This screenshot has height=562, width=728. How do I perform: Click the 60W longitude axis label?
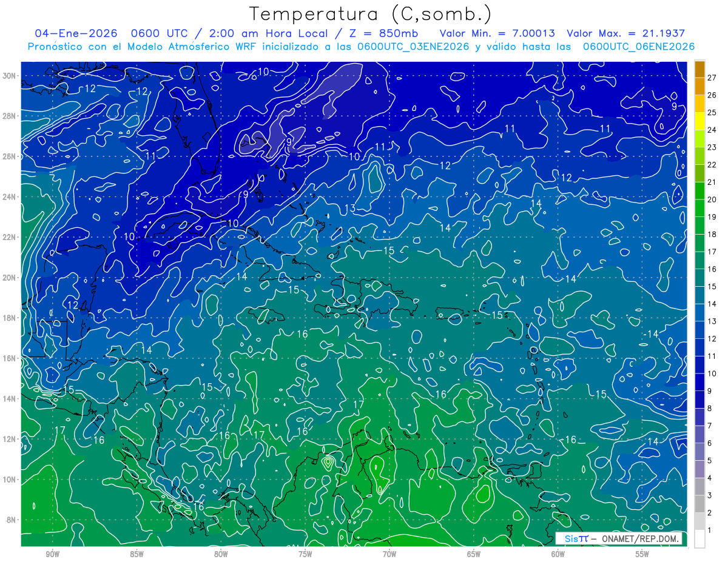pyautogui.click(x=558, y=554)
